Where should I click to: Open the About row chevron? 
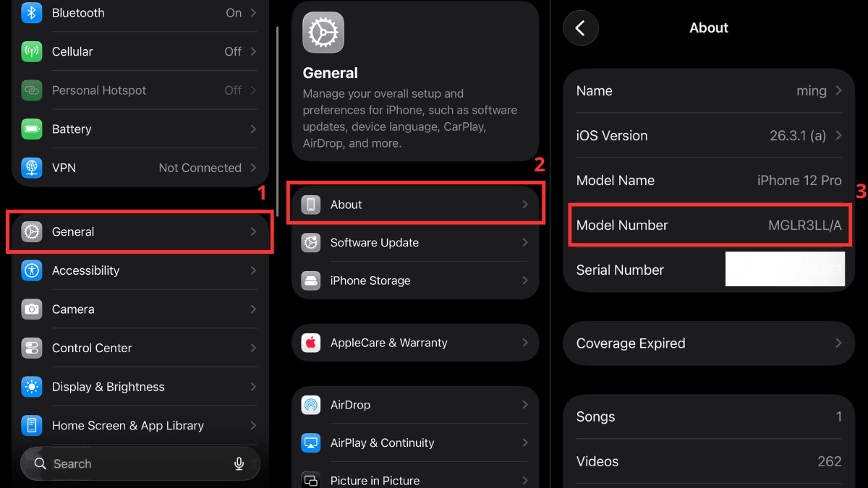coord(525,205)
